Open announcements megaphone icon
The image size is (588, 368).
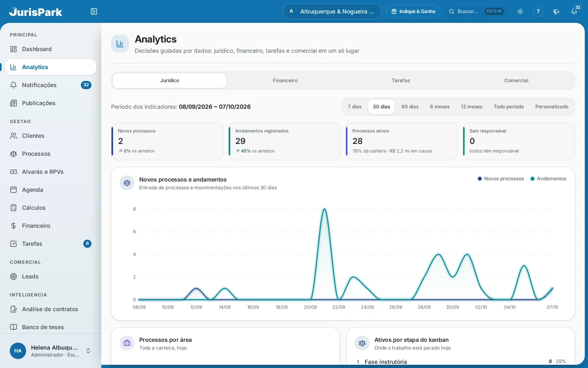[556, 11]
